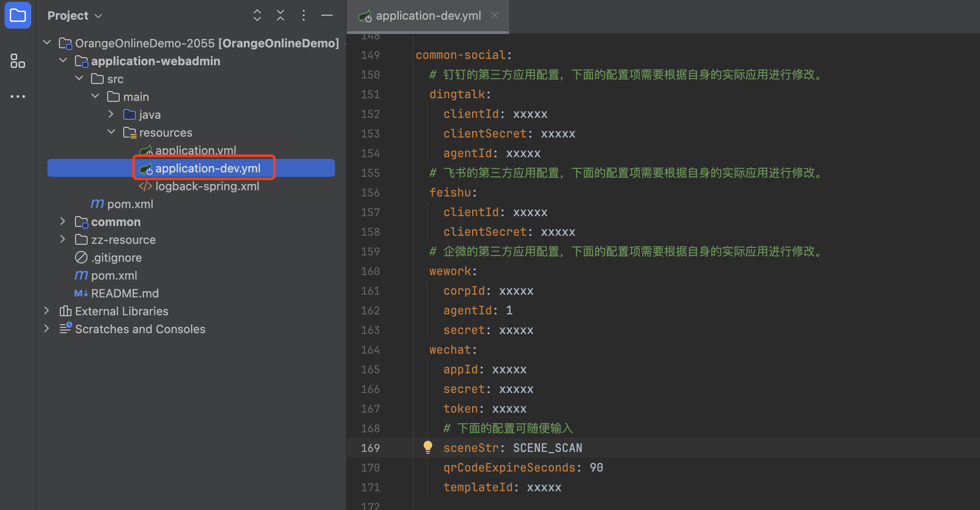Open README.md from the project tree
The width and height of the screenshot is (980, 510).
(117, 293)
